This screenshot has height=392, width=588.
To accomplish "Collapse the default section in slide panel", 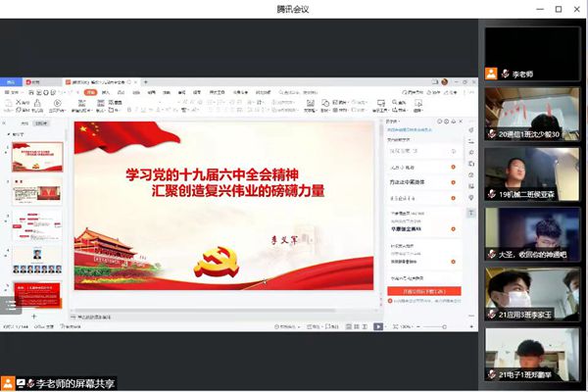I will point(9,134).
